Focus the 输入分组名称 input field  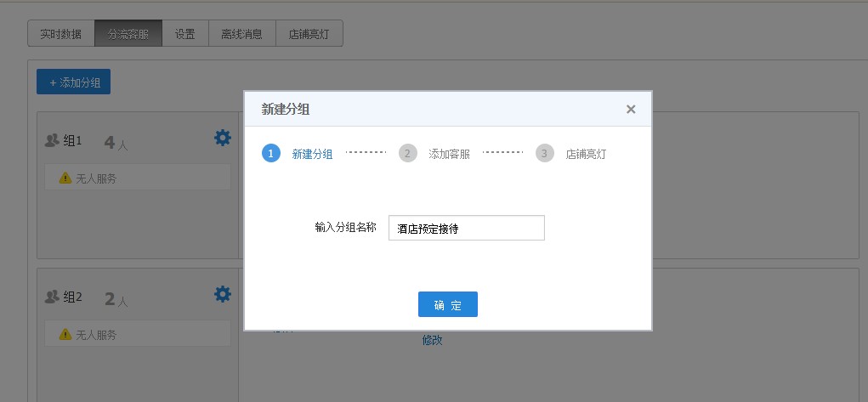coord(467,228)
